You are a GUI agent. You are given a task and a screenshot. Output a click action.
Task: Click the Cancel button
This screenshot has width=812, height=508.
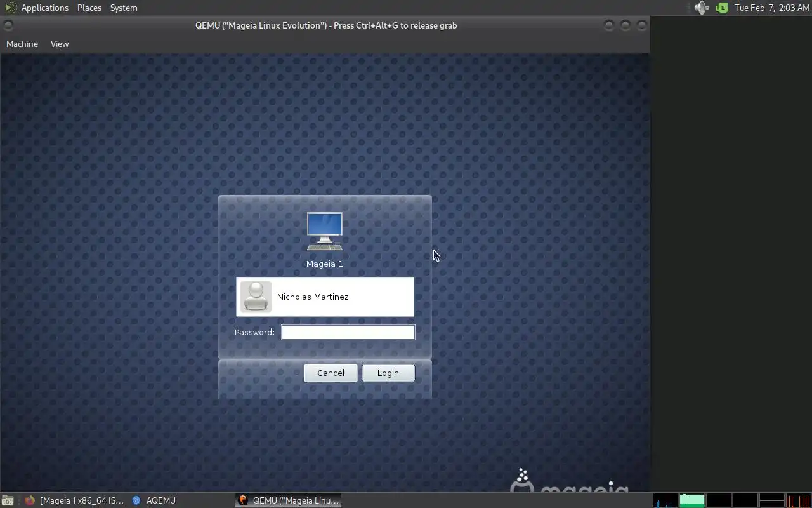331,373
